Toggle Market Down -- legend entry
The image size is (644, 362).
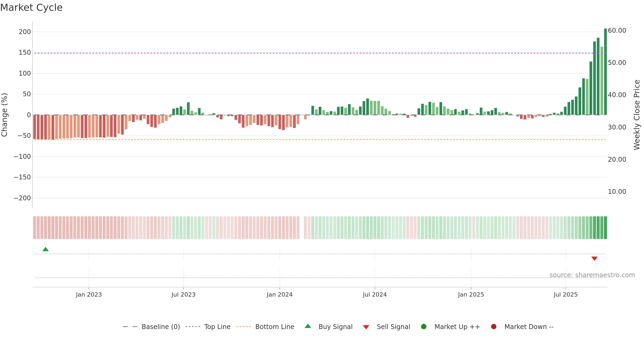[522, 327]
